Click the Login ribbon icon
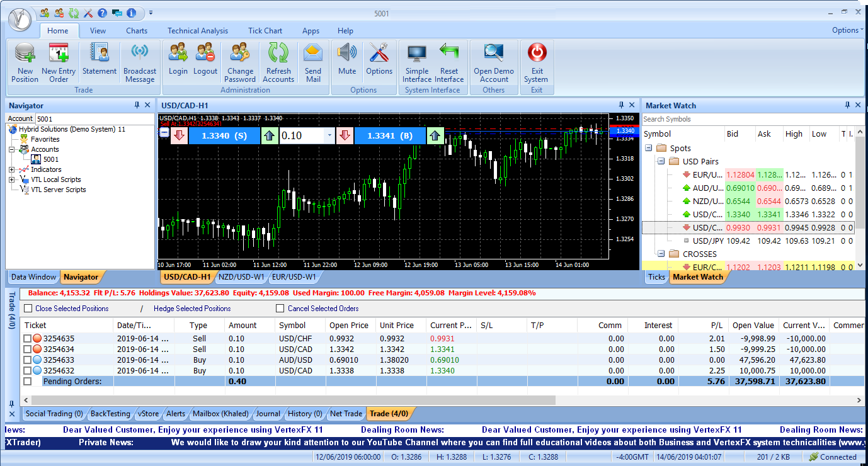The image size is (868, 466). pos(178,60)
